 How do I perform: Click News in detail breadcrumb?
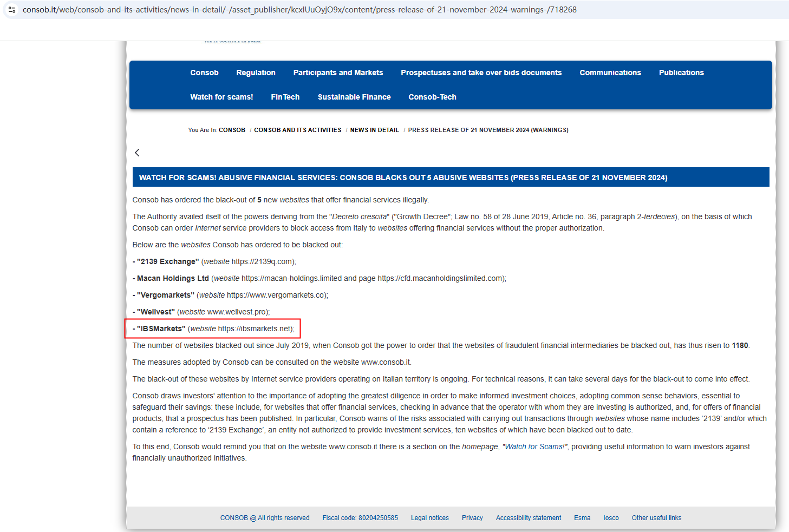(375, 130)
